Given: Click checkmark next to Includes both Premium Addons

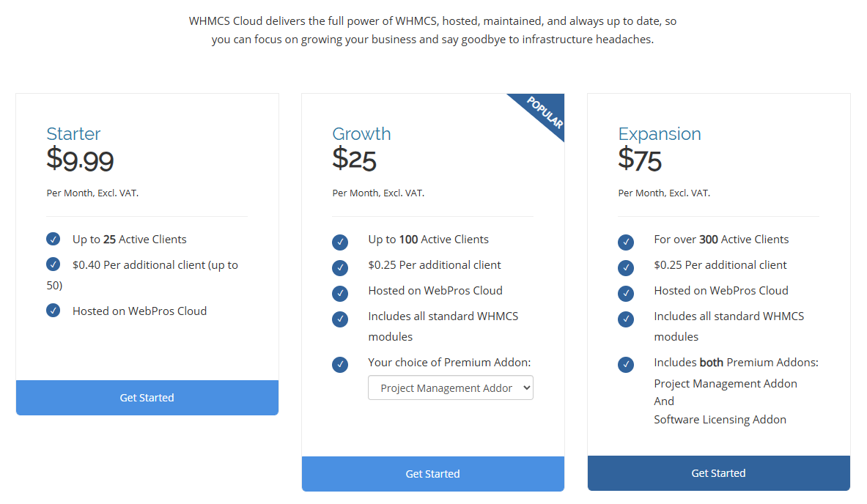Looking at the screenshot, I should [626, 365].
